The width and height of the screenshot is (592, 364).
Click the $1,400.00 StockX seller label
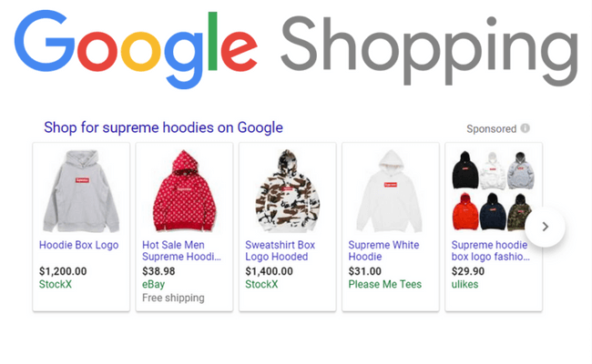tap(261, 284)
